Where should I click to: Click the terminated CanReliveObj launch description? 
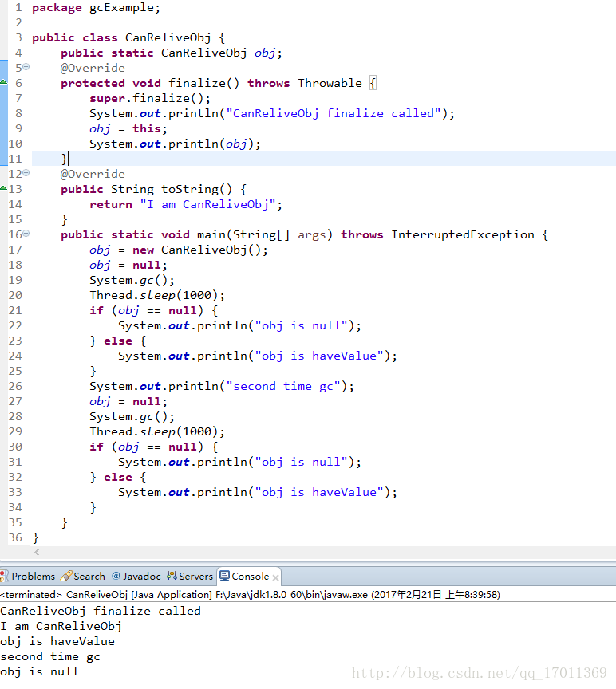coord(251,595)
